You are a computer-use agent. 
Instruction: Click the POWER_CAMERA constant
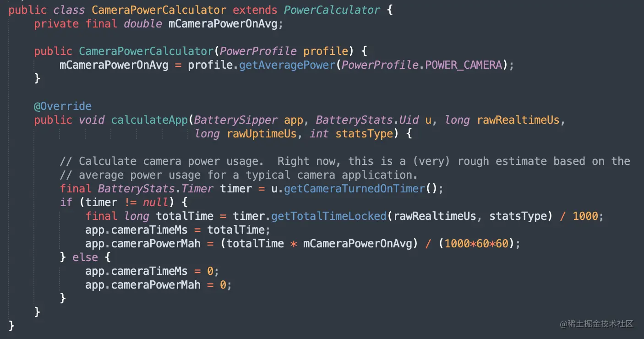[x=464, y=65]
